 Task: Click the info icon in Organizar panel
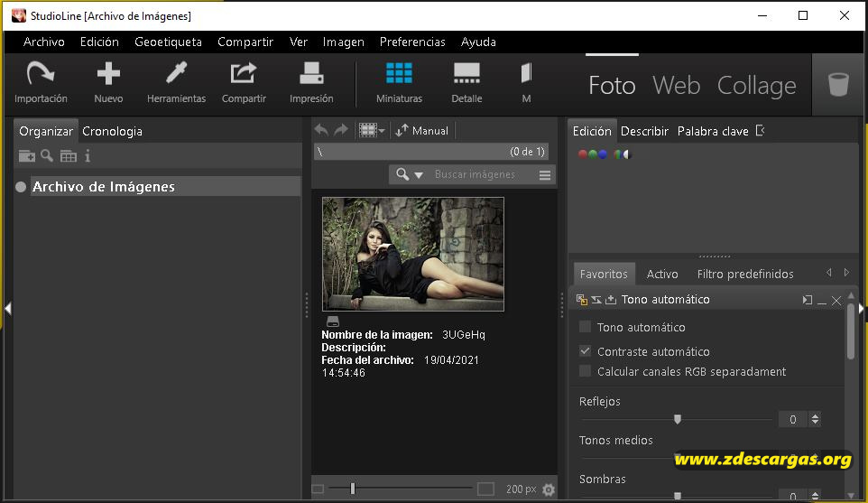[88, 156]
